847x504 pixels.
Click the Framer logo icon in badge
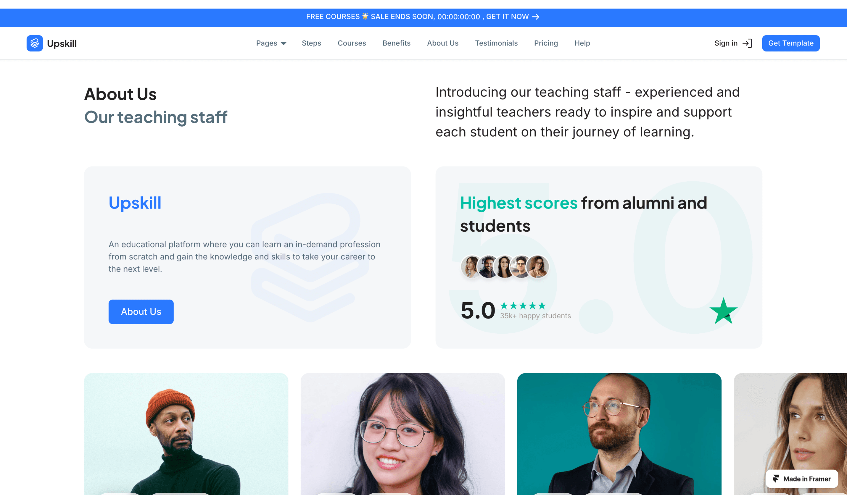(776, 479)
